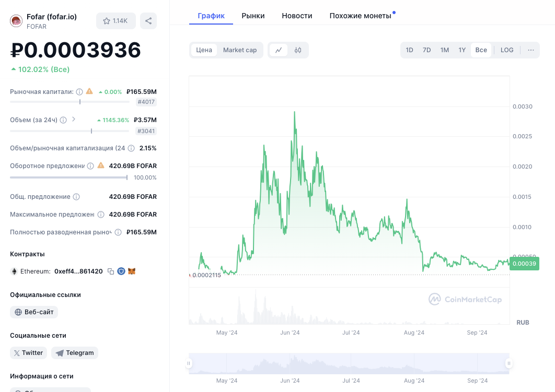Click the ₽165.59M market cap value
This screenshot has width=555, height=392.
(142, 92)
